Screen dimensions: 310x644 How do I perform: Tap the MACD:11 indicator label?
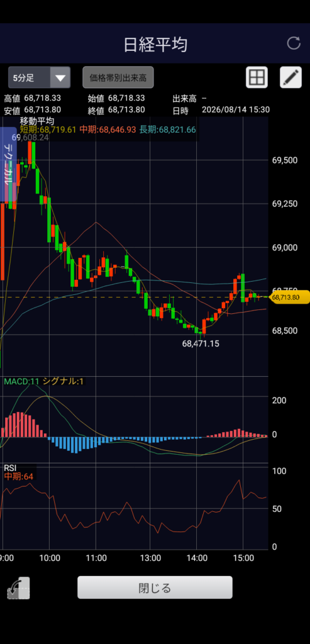(x=21, y=381)
